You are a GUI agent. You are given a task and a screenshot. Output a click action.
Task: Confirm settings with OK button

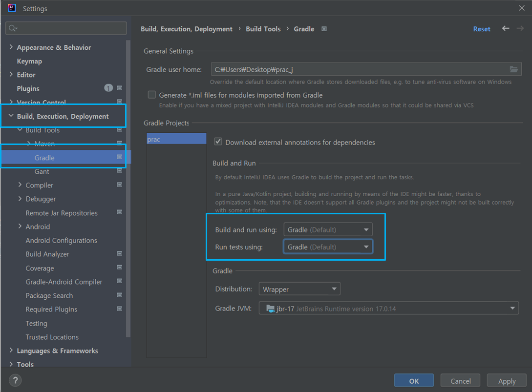click(414, 380)
